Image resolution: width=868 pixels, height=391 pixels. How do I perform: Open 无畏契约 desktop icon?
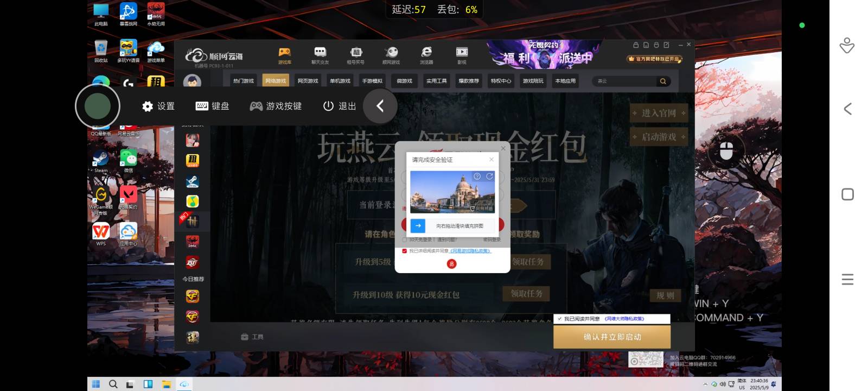point(128,198)
